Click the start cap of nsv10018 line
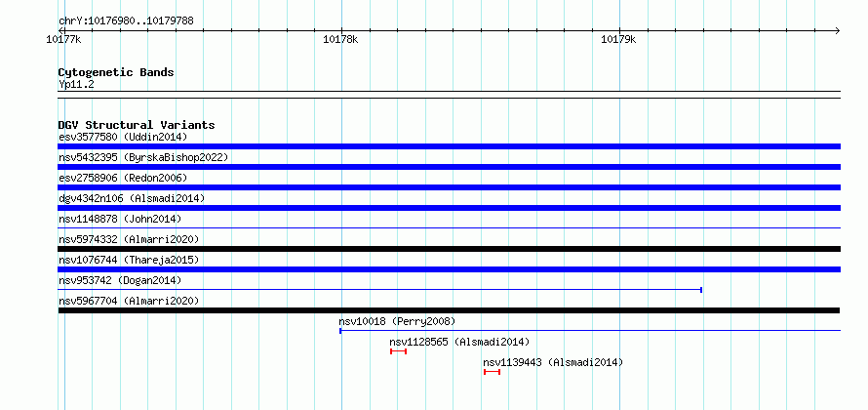Viewport: 868px width, 410px height. pyautogui.click(x=340, y=331)
